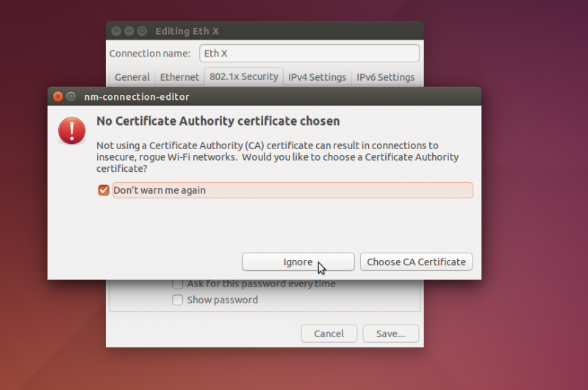Minimize the Editing Eth X window
Screen dimensions: 588x390
[129, 31]
